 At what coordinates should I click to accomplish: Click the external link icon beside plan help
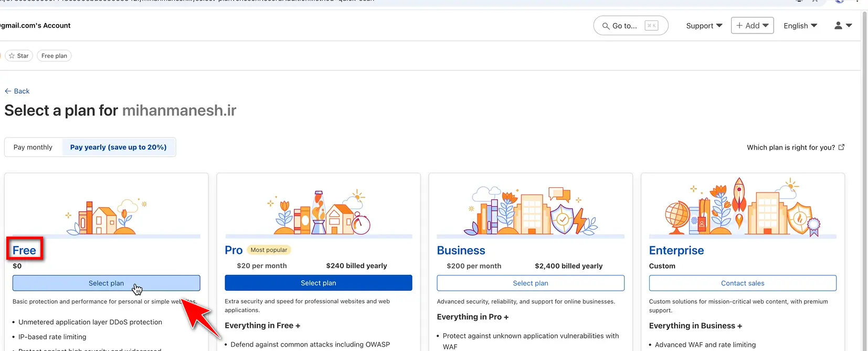(x=841, y=147)
